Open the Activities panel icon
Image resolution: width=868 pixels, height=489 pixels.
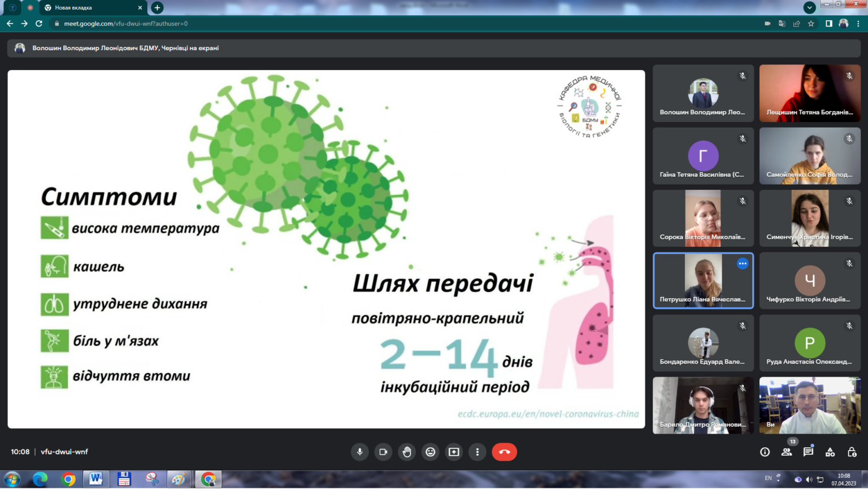(x=830, y=452)
